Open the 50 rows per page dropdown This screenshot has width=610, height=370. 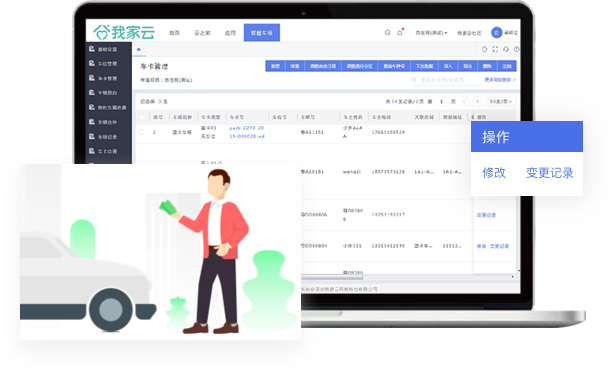pyautogui.click(x=501, y=102)
